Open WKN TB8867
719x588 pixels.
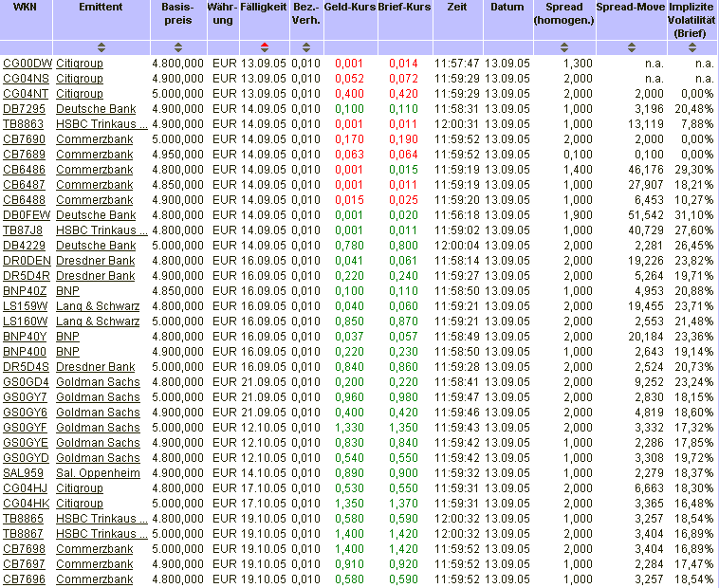24,533
